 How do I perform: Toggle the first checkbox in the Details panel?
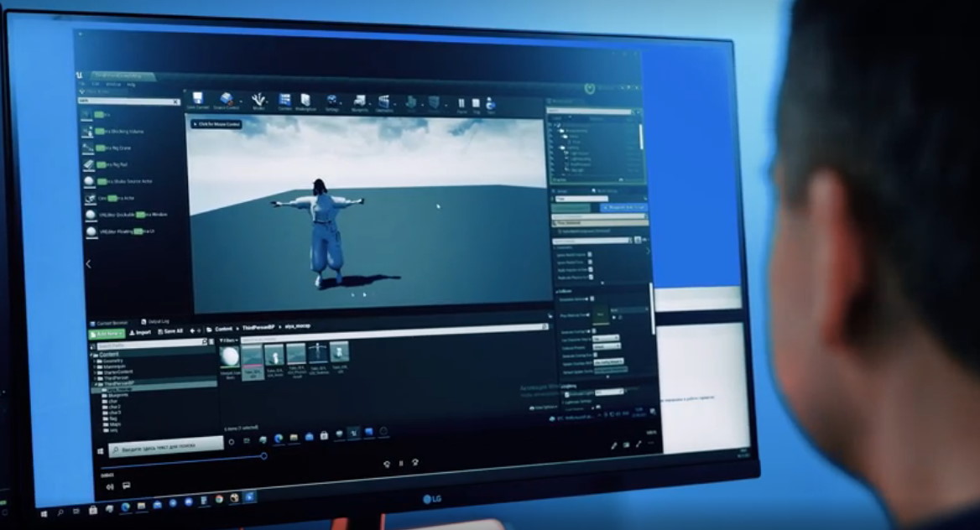coord(590,254)
